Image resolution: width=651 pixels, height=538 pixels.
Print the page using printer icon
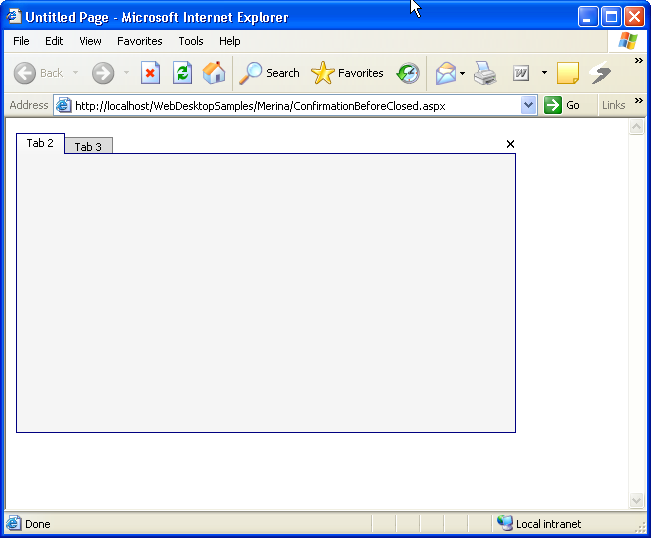485,73
